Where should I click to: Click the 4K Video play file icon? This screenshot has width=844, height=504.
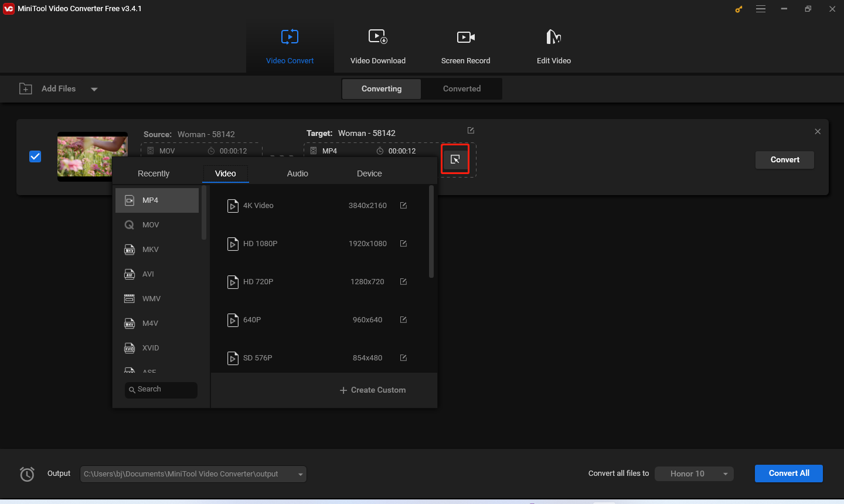233,206
